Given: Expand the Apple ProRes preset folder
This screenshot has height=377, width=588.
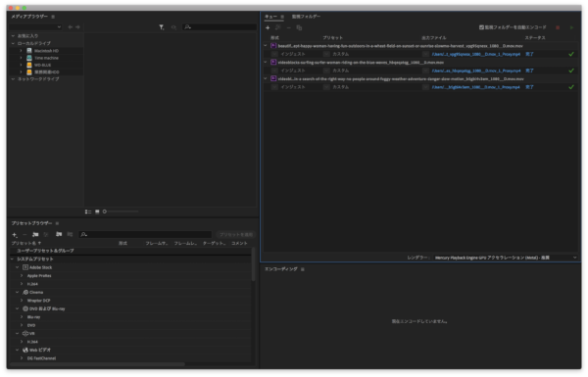Looking at the screenshot, I should (x=22, y=276).
